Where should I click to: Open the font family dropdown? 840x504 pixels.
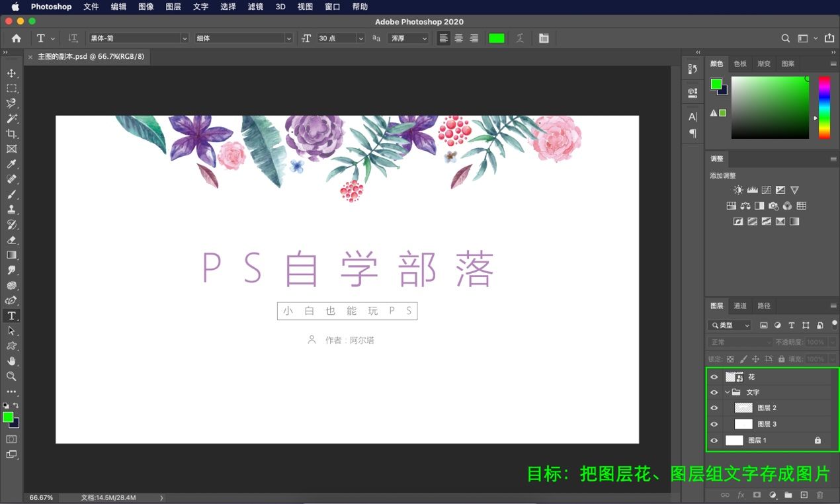tap(184, 38)
